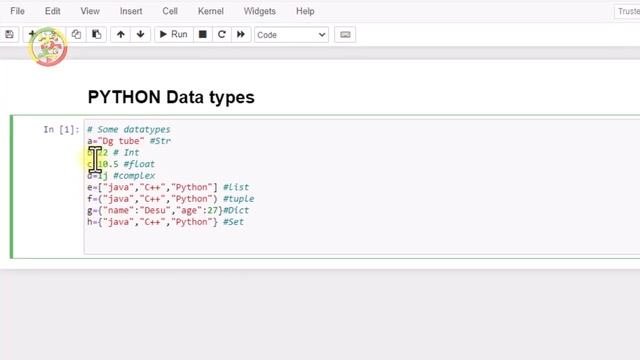The image size is (640, 360).
Task: Open the Help menu
Action: click(x=305, y=11)
